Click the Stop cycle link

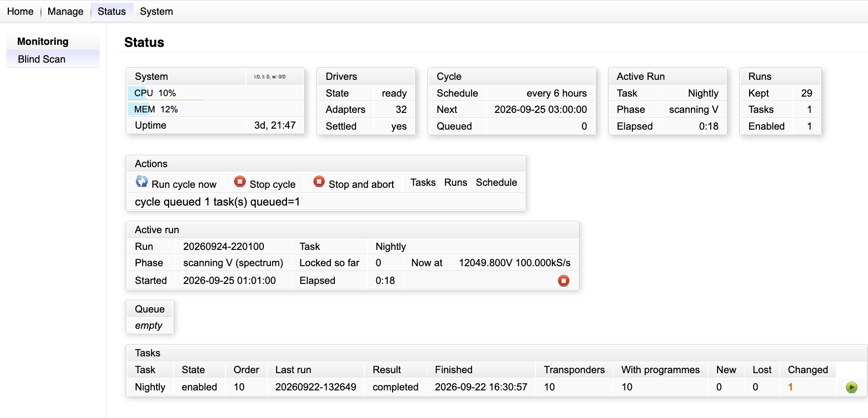(x=272, y=184)
